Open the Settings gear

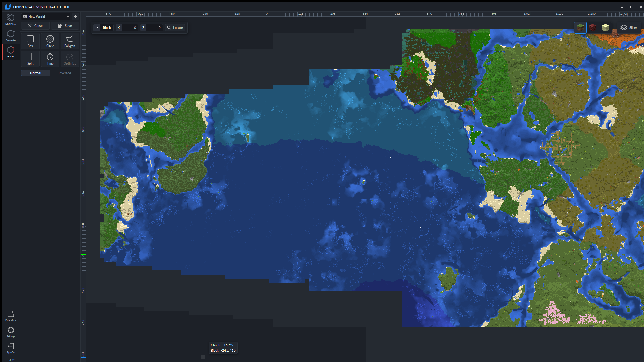[11, 332]
